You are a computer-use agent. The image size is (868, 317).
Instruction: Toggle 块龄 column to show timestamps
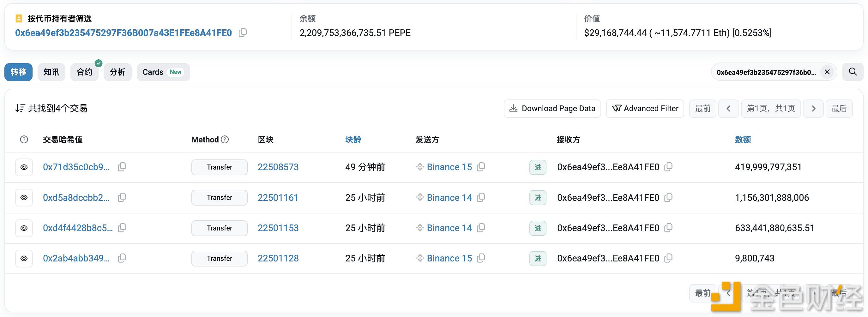coord(353,139)
